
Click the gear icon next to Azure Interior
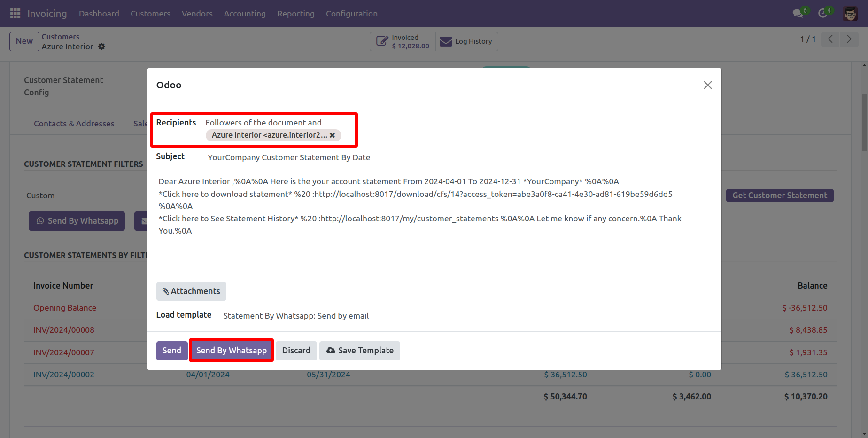[x=101, y=47]
